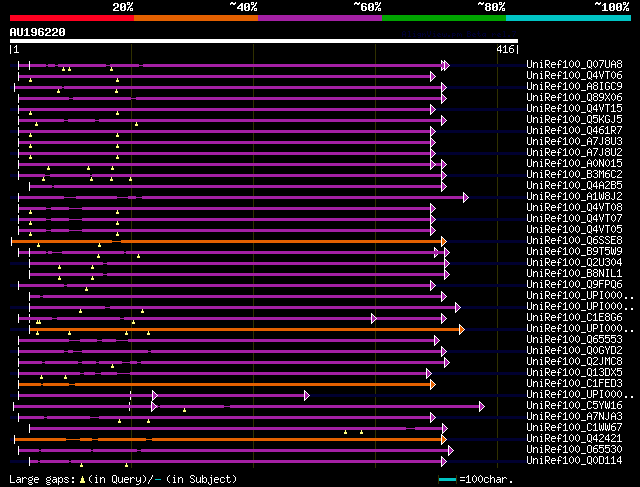
Task: Select the UniRef100_C1FED3 label
Action: (574, 384)
